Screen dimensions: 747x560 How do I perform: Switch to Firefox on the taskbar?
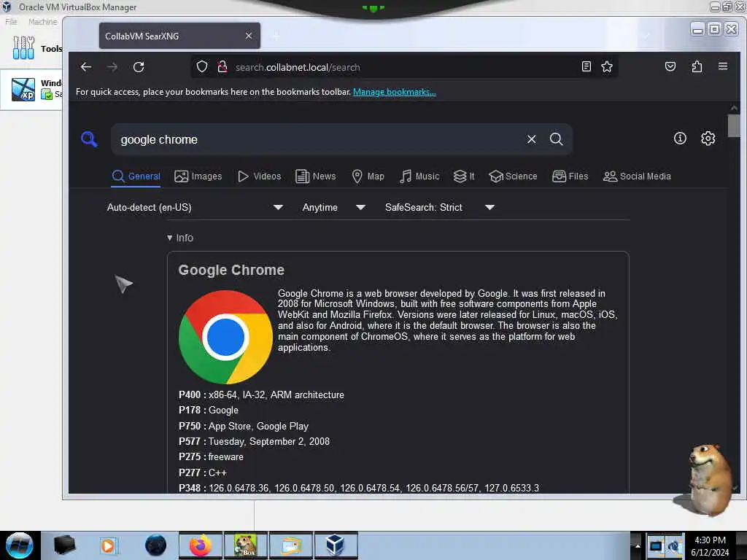[x=201, y=545]
